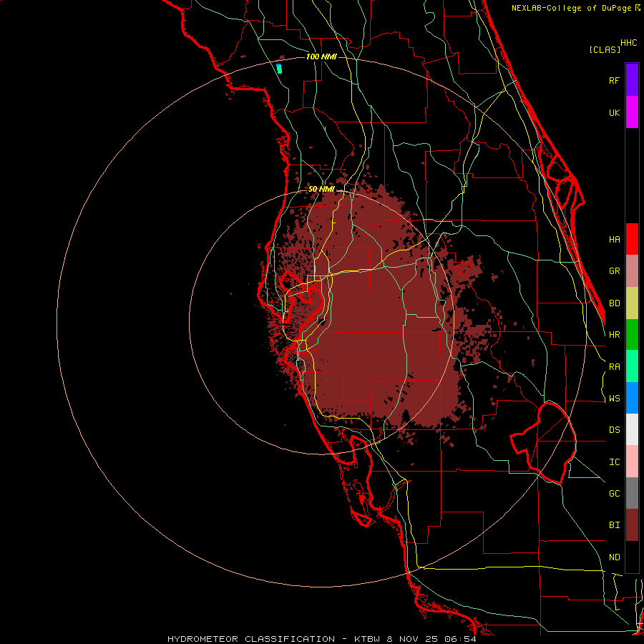Click the "ND" legend label

click(x=614, y=557)
